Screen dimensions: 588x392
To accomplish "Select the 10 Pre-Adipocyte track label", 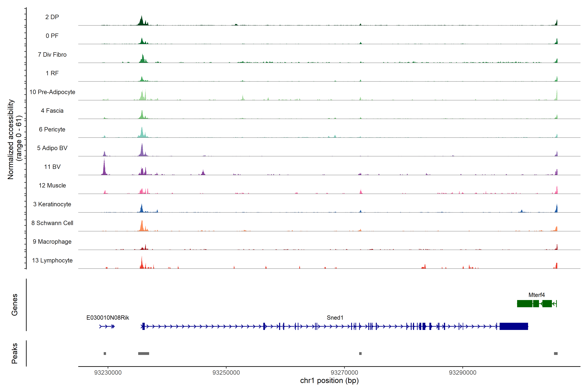I will pos(52,92).
